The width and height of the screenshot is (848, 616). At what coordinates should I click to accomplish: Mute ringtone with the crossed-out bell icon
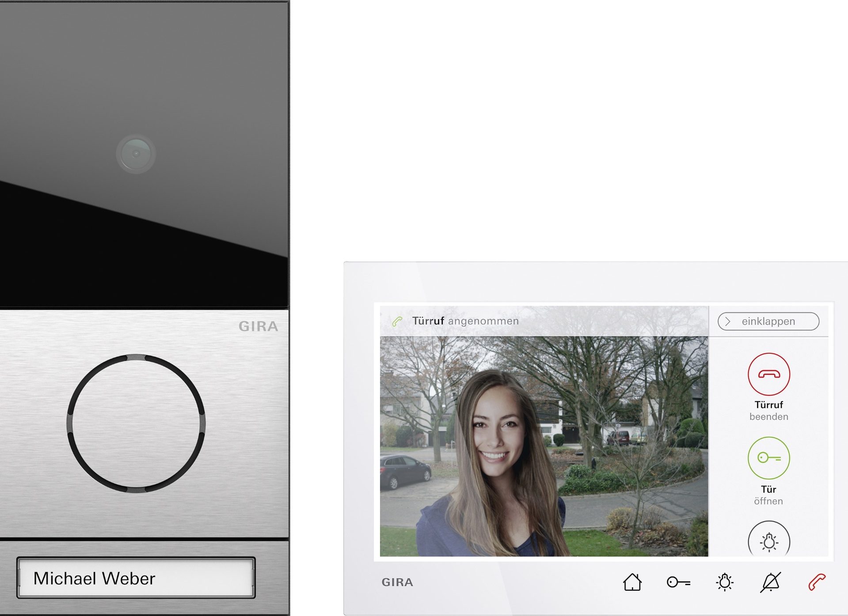click(x=771, y=582)
